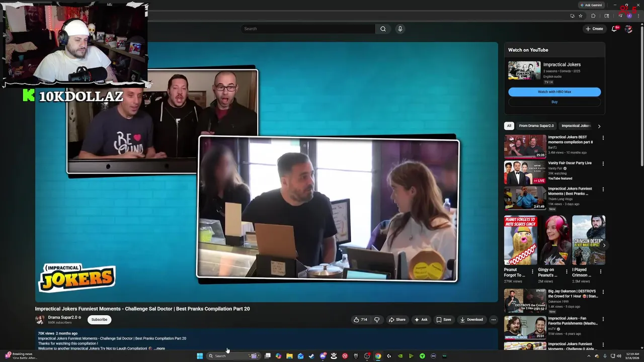Open Discord from the taskbar

[x=323, y=356]
